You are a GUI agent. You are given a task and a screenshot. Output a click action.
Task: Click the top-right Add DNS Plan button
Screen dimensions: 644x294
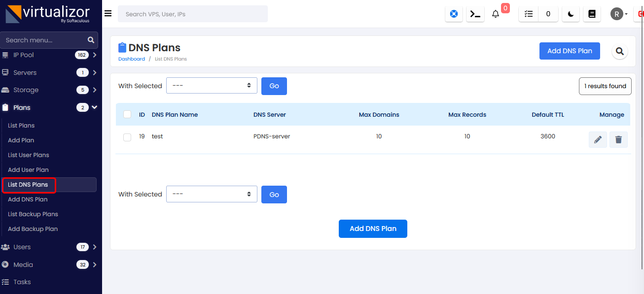tap(570, 51)
